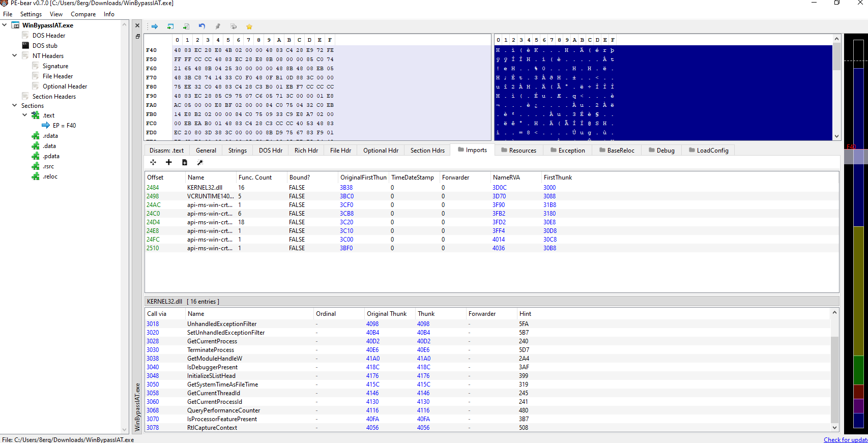
Task: Open the Section Hdrs tab
Action: tap(427, 151)
